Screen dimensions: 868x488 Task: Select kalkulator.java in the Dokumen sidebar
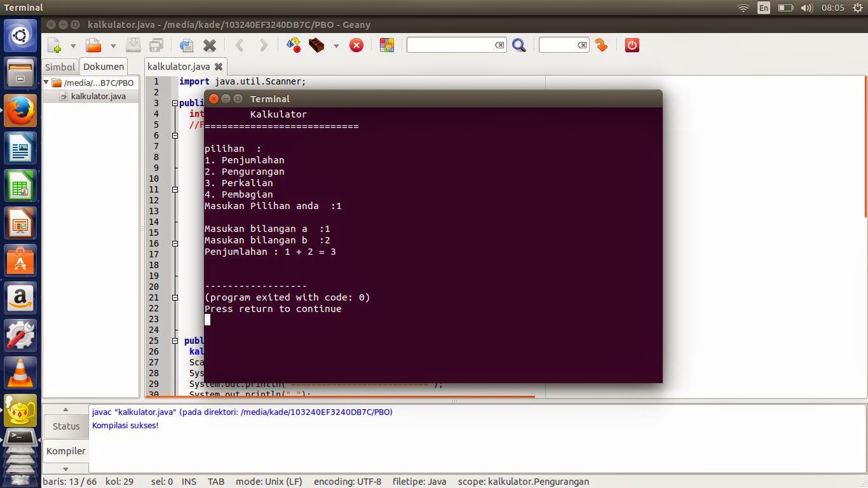click(x=98, y=96)
